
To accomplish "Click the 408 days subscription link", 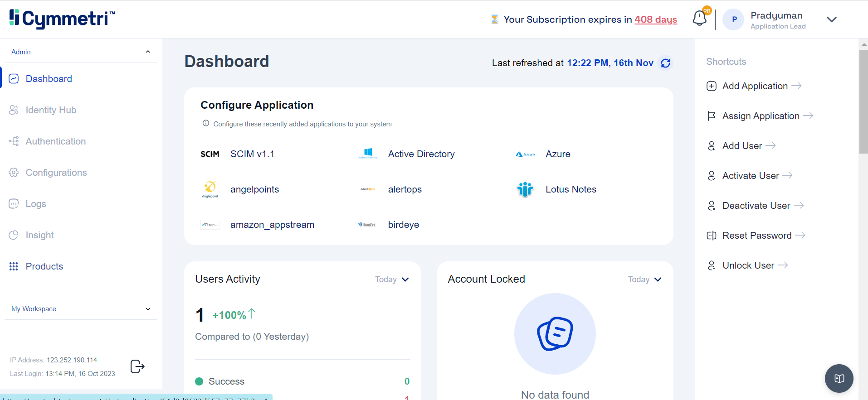I will click(655, 19).
